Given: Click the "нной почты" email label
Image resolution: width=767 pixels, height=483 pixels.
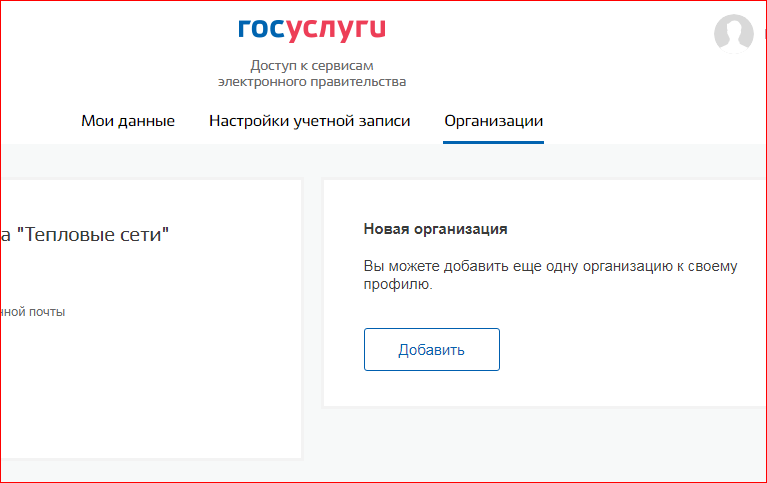Looking at the screenshot, I should (x=33, y=312).
